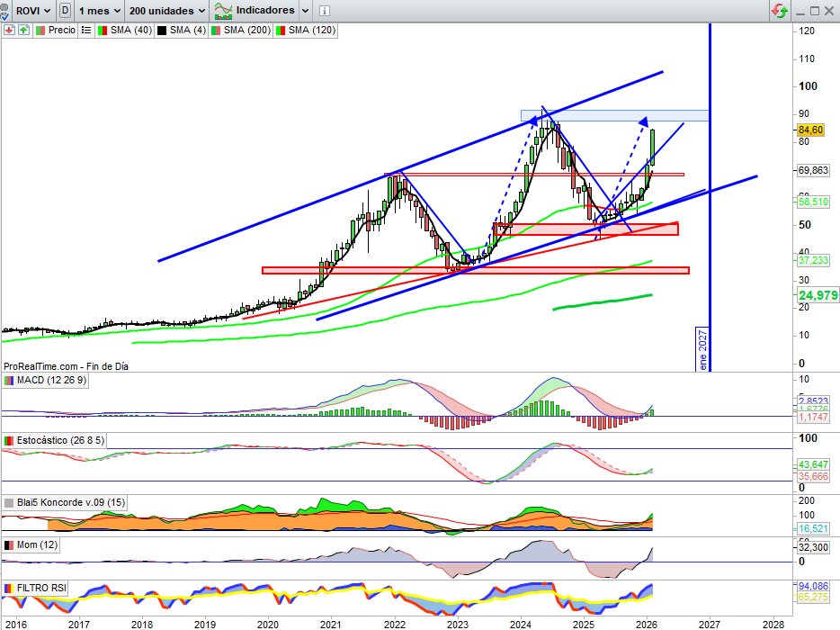Open SMA (40) indicator settings
The width and height of the screenshot is (840, 630).
[x=125, y=30]
